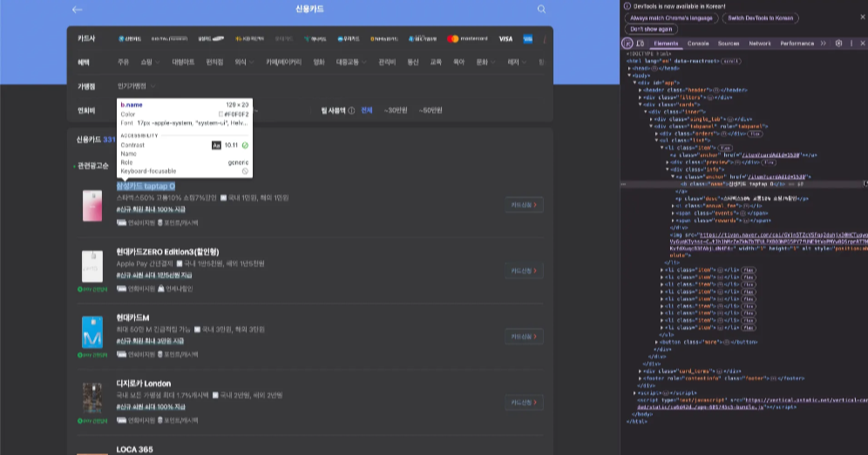
Task: Open DevTools settings gear
Action: pyautogui.click(x=838, y=44)
